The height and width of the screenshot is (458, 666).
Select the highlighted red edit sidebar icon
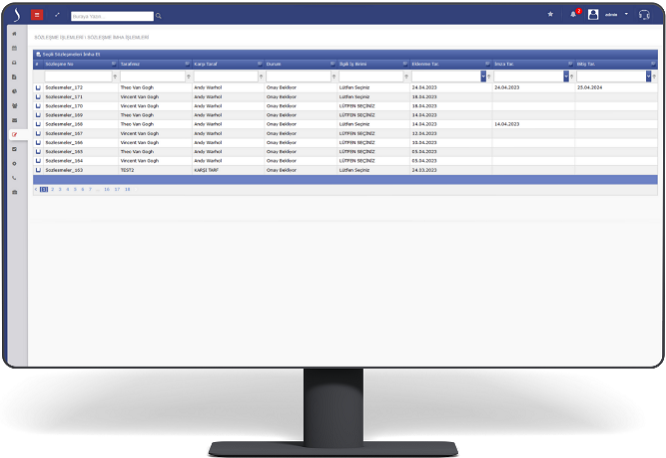pos(14,134)
